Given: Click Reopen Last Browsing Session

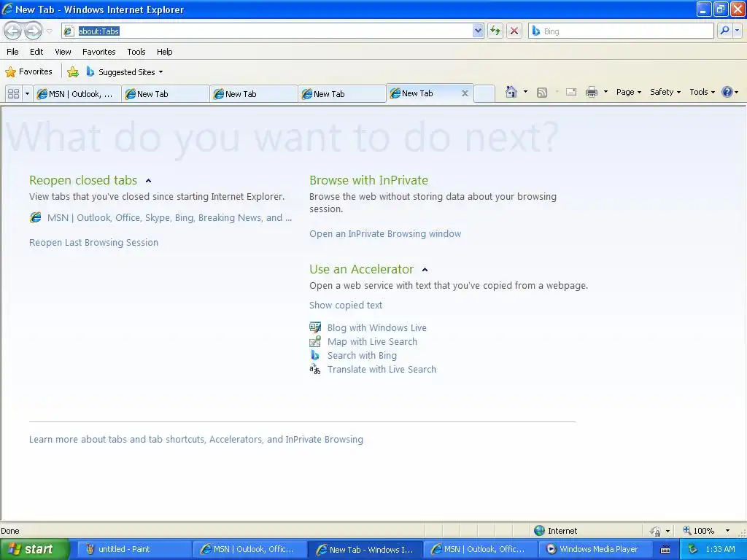Looking at the screenshot, I should click(93, 242).
